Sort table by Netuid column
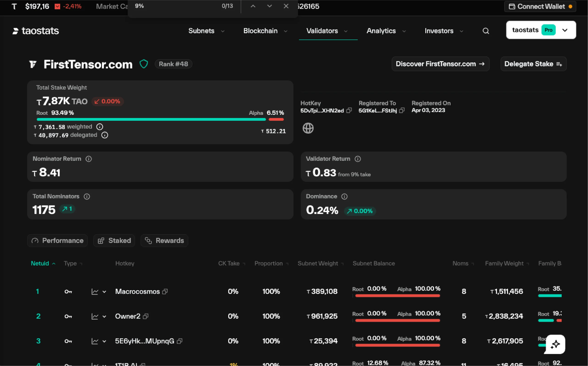The height and width of the screenshot is (366, 588). pyautogui.click(x=43, y=263)
